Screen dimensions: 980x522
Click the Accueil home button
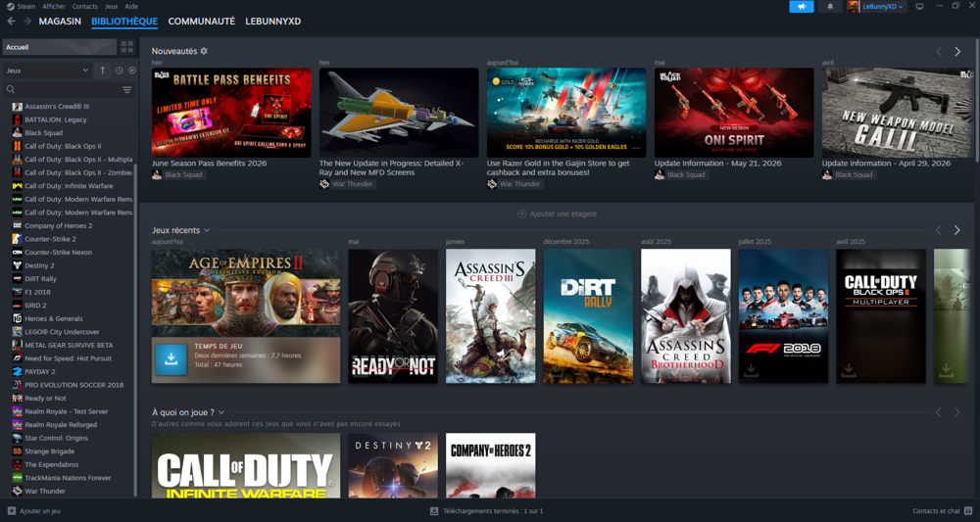(60, 47)
